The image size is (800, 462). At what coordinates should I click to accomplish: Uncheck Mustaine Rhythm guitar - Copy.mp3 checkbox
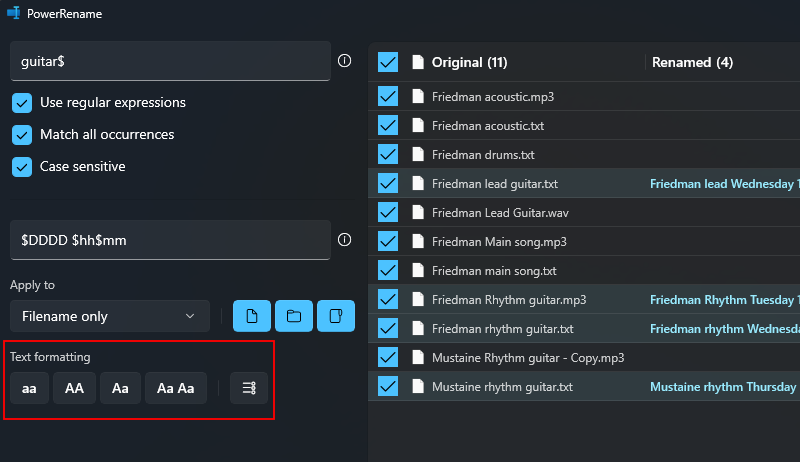tap(388, 357)
